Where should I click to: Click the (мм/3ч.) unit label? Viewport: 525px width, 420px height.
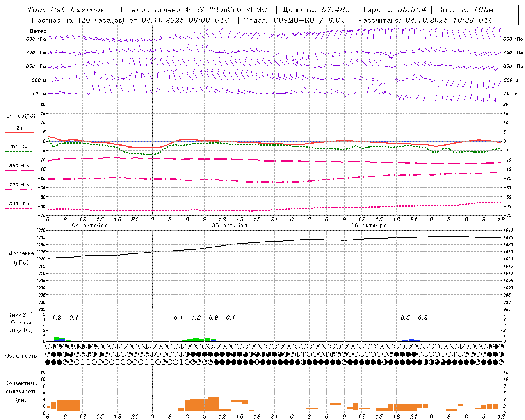coord(21,315)
